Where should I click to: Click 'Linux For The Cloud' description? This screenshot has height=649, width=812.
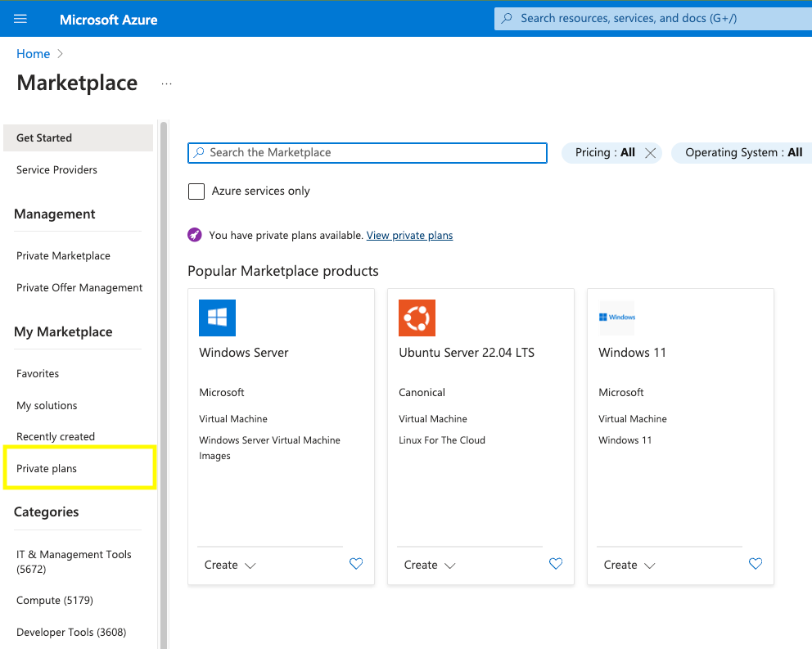tap(442, 440)
